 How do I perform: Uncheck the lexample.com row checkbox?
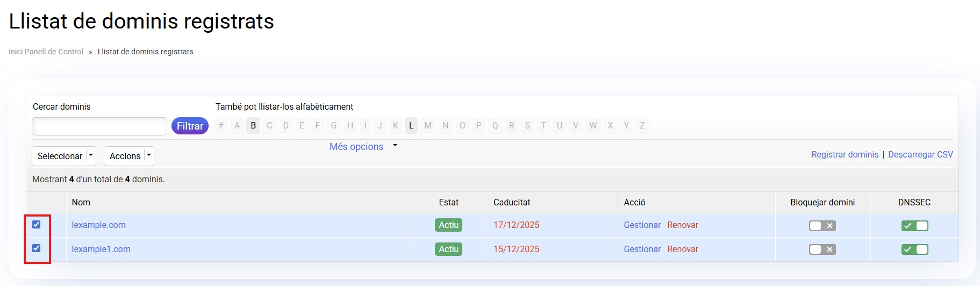coord(37,225)
